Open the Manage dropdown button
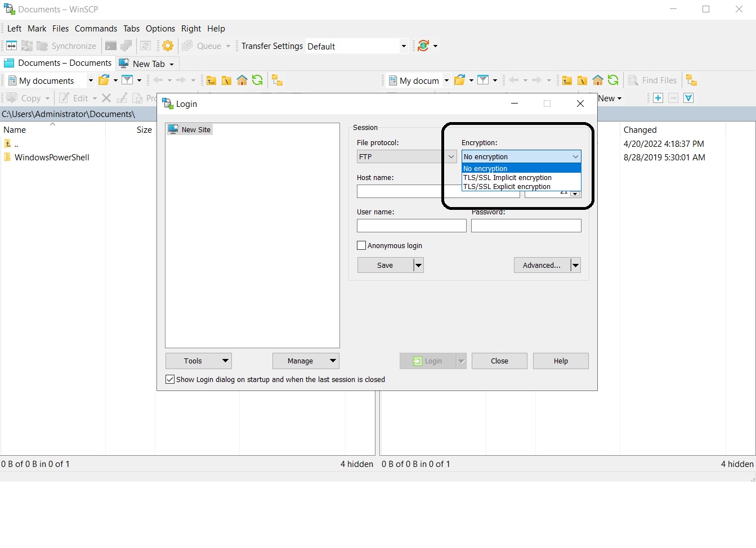This screenshot has width=756, height=548. pyautogui.click(x=306, y=361)
